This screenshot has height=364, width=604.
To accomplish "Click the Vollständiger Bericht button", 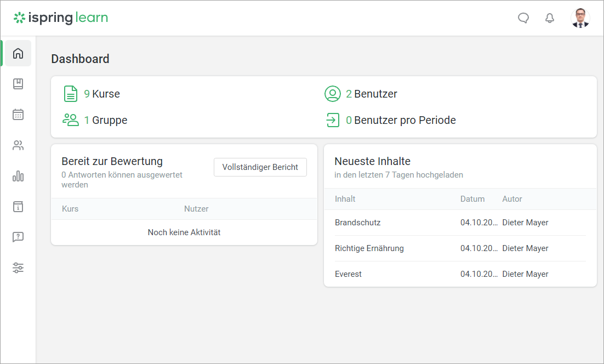I will [260, 167].
